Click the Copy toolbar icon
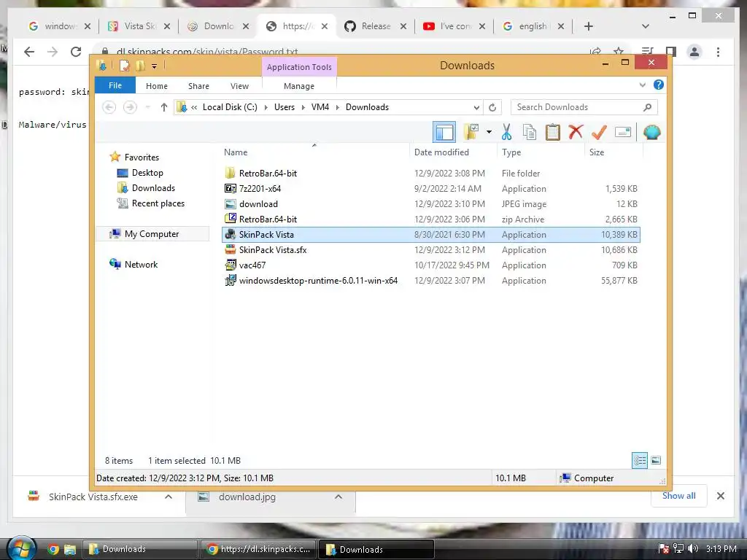Image resolution: width=747 pixels, height=560 pixels. tap(530, 132)
